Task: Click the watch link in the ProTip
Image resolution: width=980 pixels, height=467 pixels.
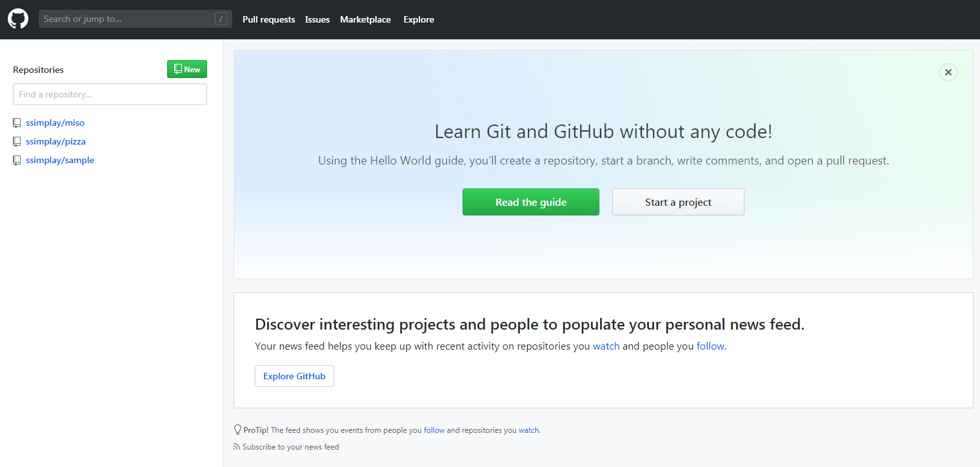Action: pos(529,430)
